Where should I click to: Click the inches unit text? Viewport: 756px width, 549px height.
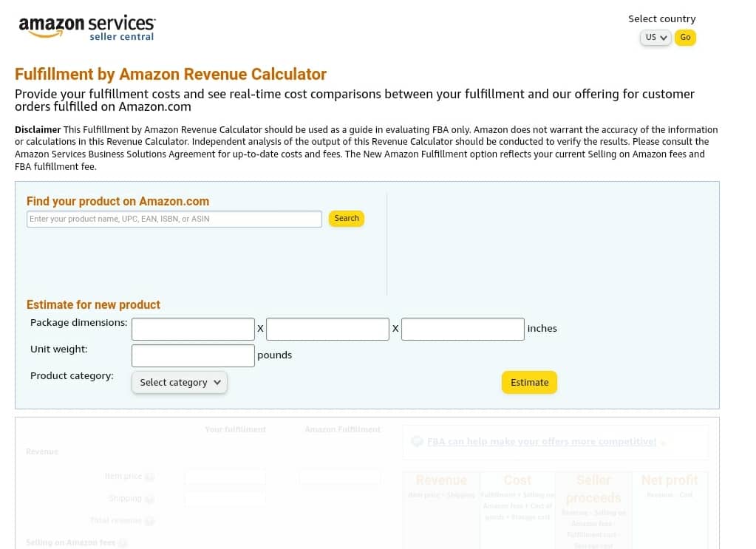(542, 329)
